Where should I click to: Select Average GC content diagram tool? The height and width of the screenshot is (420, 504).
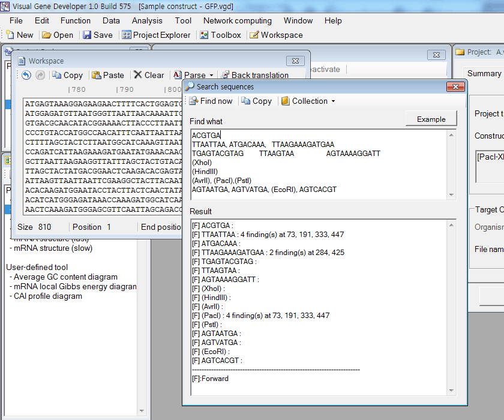[66, 277]
